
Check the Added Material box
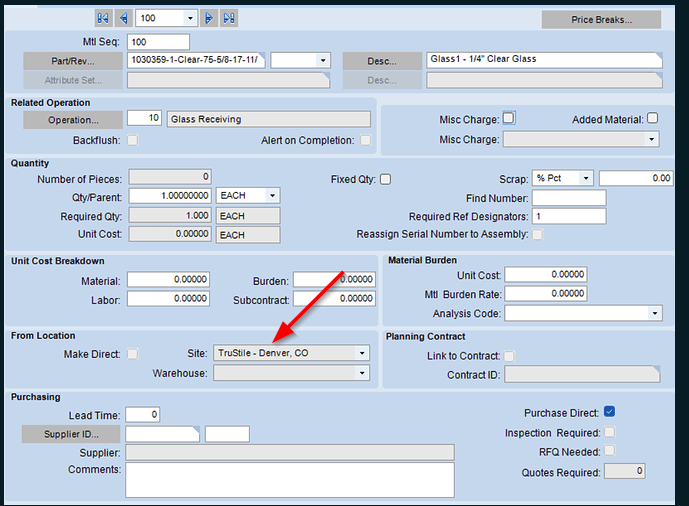click(x=652, y=118)
